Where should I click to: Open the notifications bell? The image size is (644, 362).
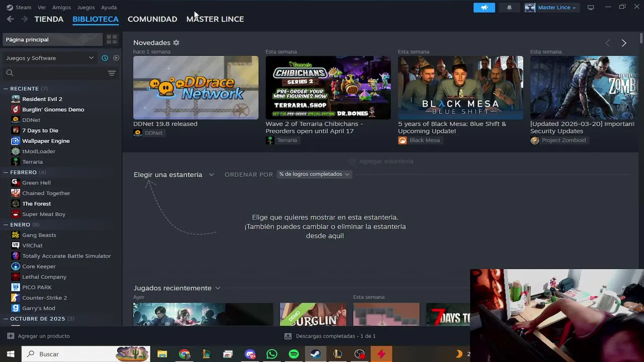pos(509,8)
